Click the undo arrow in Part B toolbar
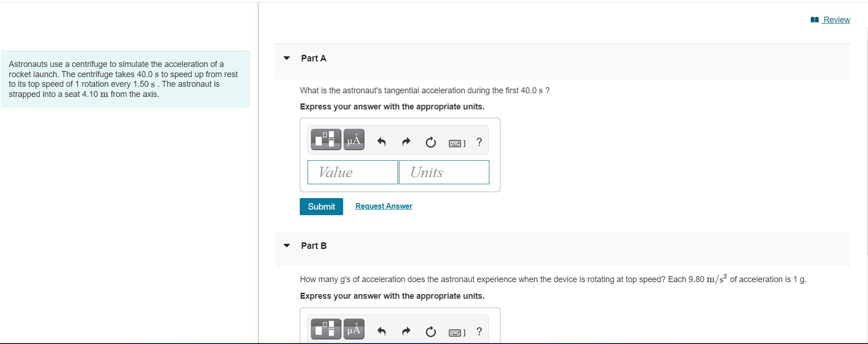Screen dimensions: 868x344 pyautogui.click(x=381, y=331)
